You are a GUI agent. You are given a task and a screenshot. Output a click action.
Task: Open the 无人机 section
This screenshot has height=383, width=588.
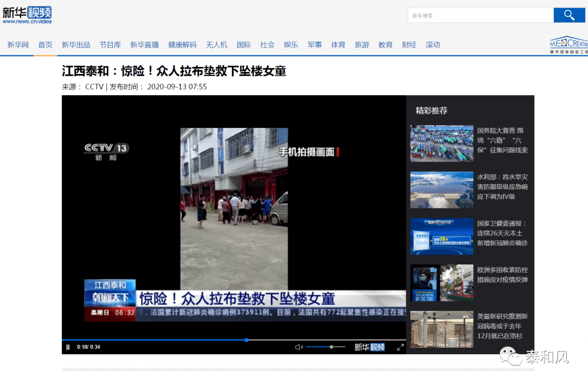tap(216, 45)
